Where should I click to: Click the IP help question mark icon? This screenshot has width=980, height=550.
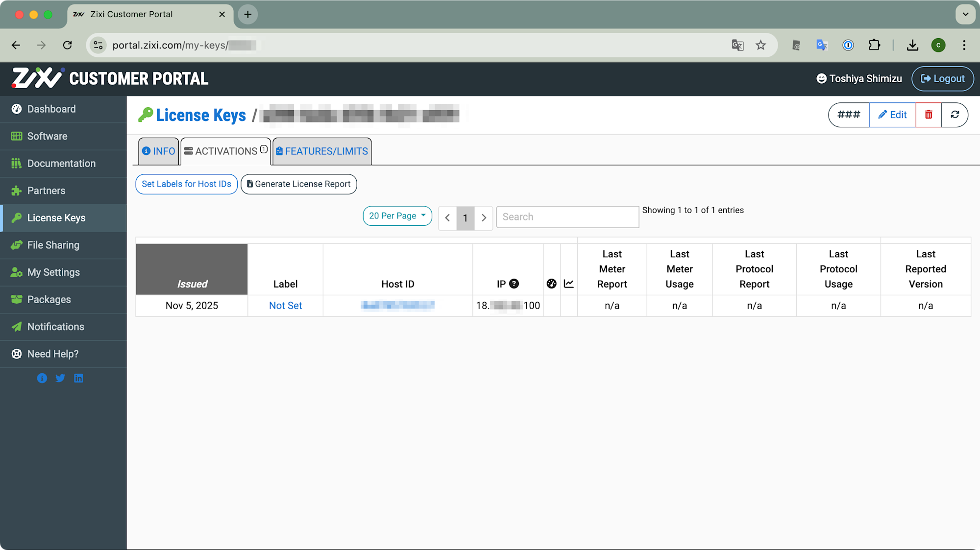coord(514,284)
